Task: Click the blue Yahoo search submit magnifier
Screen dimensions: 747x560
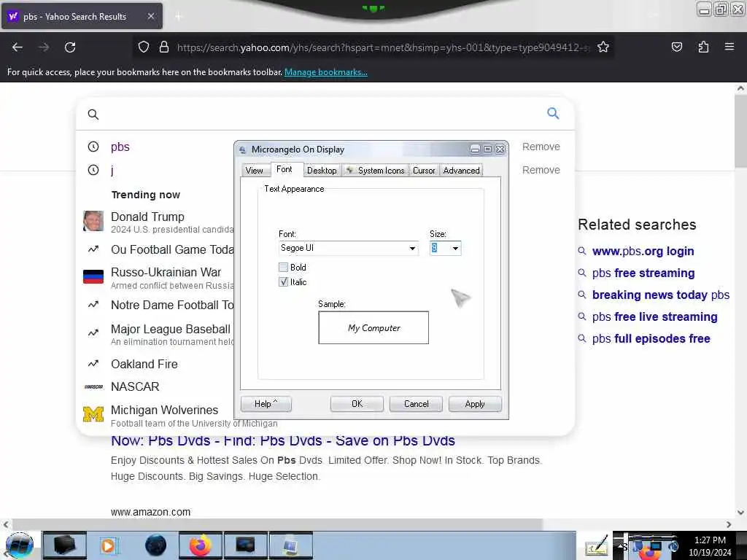Action: point(553,113)
